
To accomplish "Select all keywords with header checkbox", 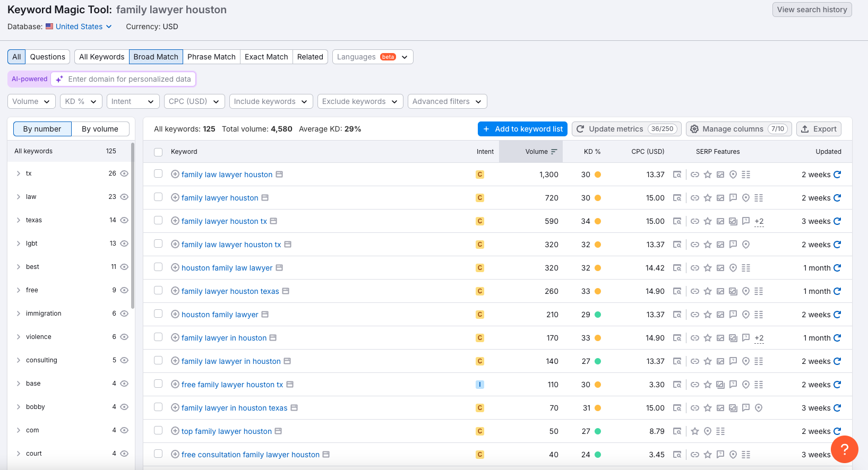I will [x=158, y=152].
